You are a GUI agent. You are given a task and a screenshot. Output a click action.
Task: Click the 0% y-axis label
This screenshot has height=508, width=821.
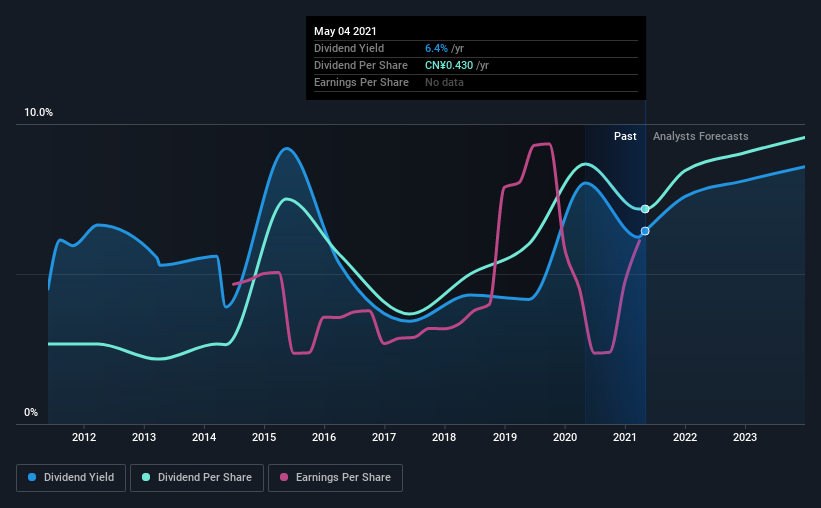pyautogui.click(x=31, y=413)
